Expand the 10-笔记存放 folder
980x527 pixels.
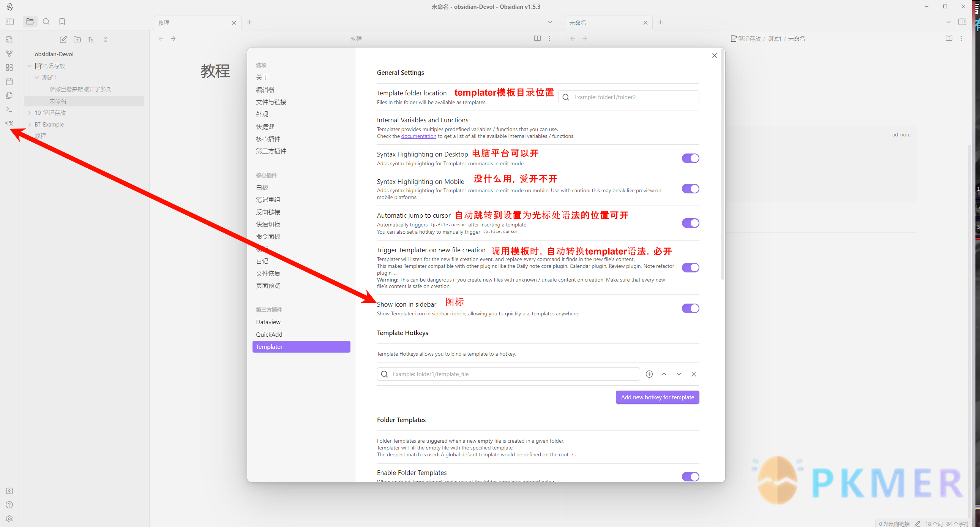(29, 113)
